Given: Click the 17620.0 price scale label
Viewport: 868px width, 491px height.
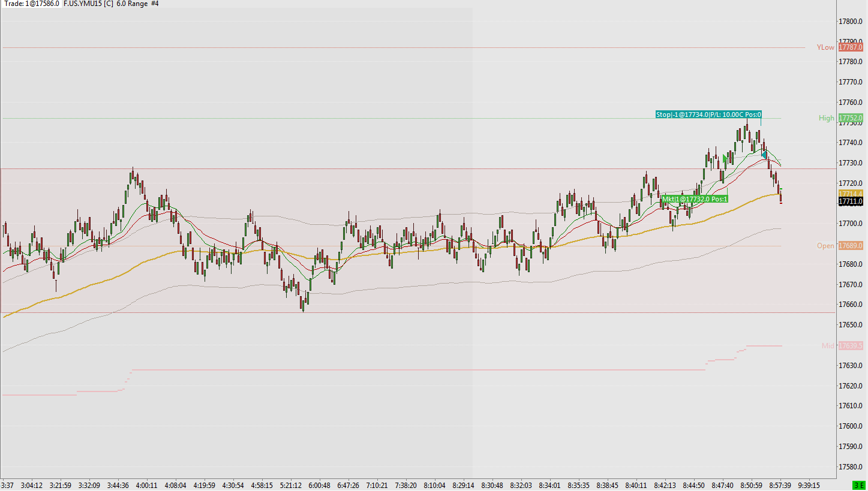Looking at the screenshot, I should pyautogui.click(x=851, y=386).
